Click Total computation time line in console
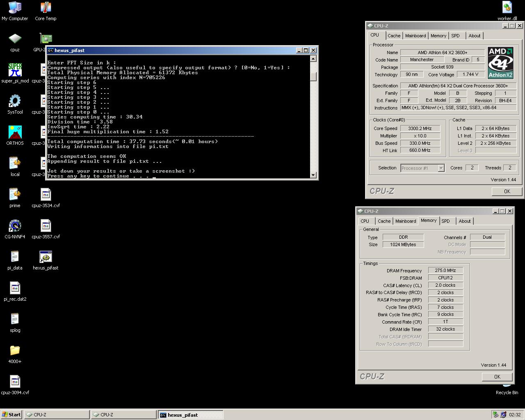The width and height of the screenshot is (525, 420). (132, 142)
